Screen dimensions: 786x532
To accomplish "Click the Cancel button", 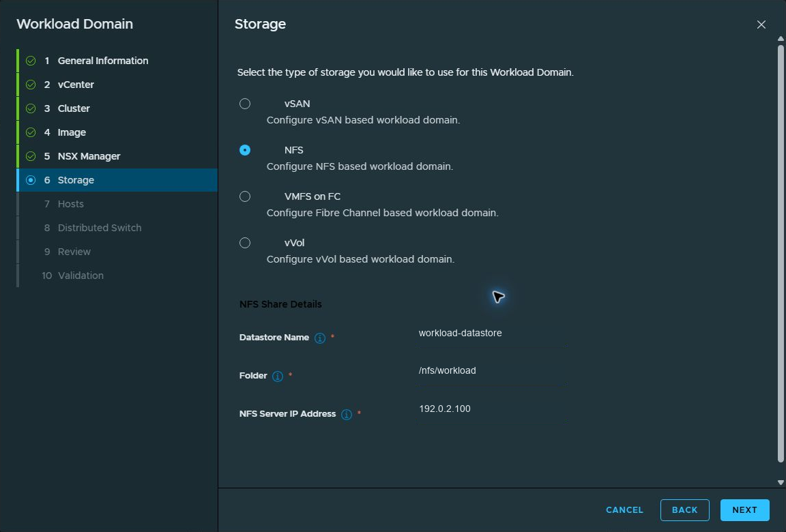I will [624, 510].
